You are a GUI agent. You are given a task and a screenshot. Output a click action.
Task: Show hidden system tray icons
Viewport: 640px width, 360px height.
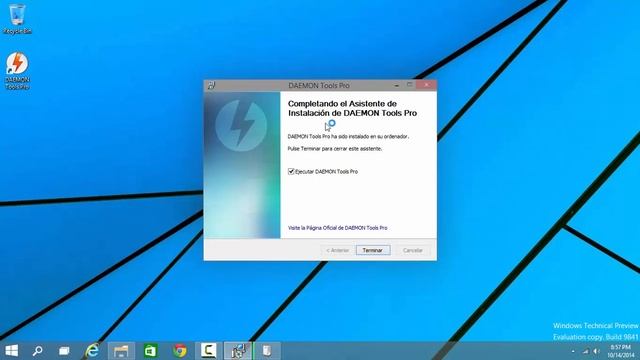(x=573, y=351)
